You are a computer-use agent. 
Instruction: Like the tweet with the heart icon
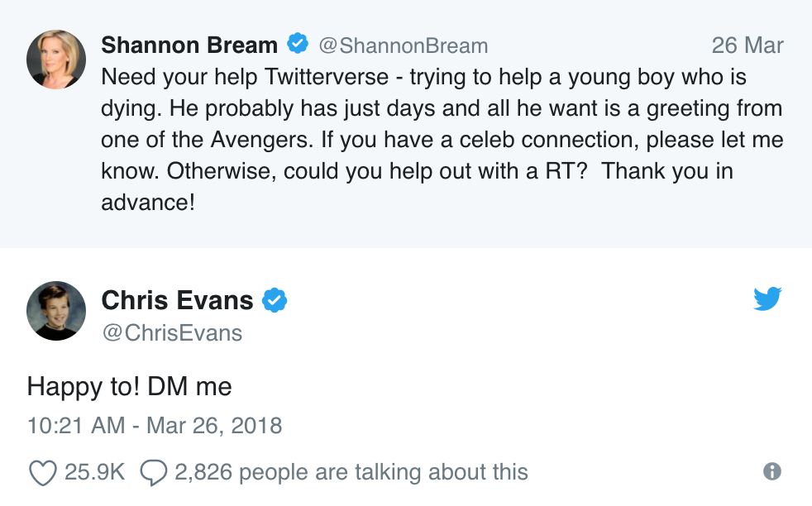[x=41, y=472]
